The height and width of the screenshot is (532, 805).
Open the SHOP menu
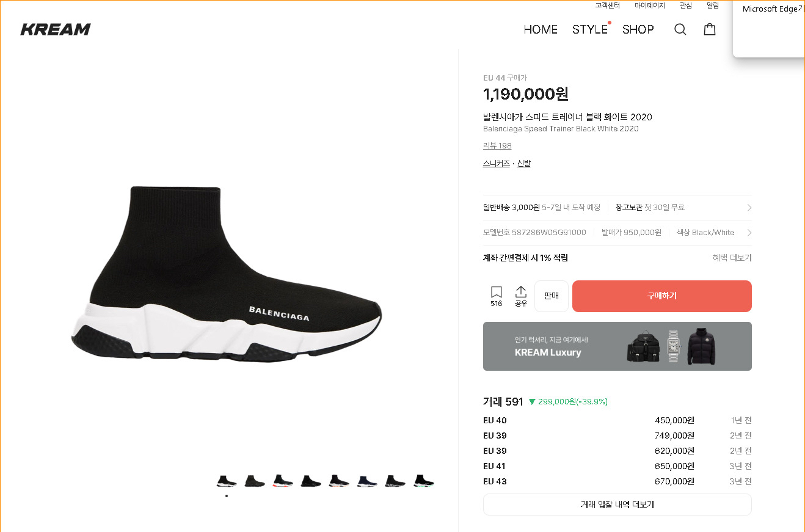[x=638, y=29]
